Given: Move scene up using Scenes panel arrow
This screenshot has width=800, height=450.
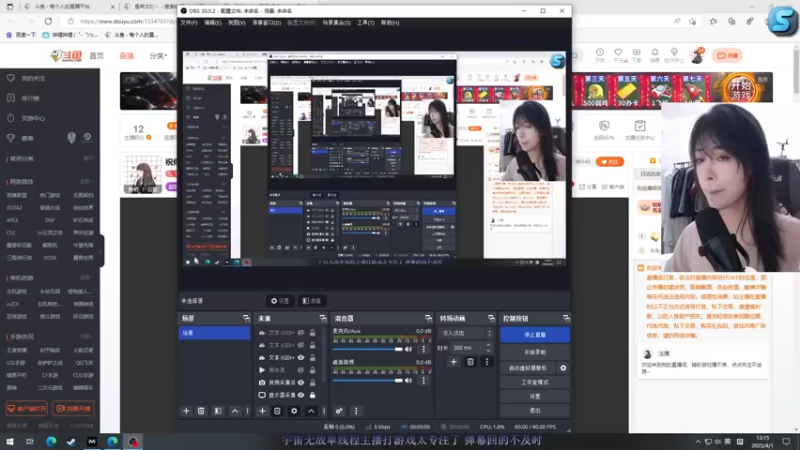Looking at the screenshot, I should tap(235, 411).
